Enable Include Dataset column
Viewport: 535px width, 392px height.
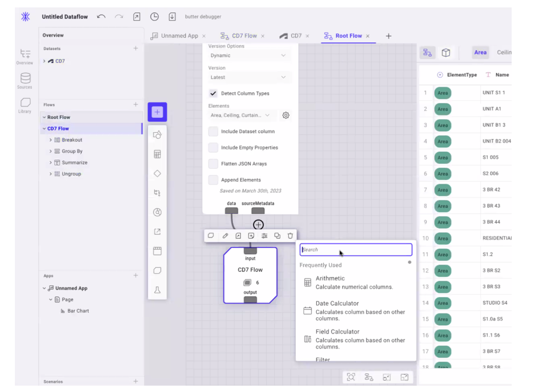[214, 131]
